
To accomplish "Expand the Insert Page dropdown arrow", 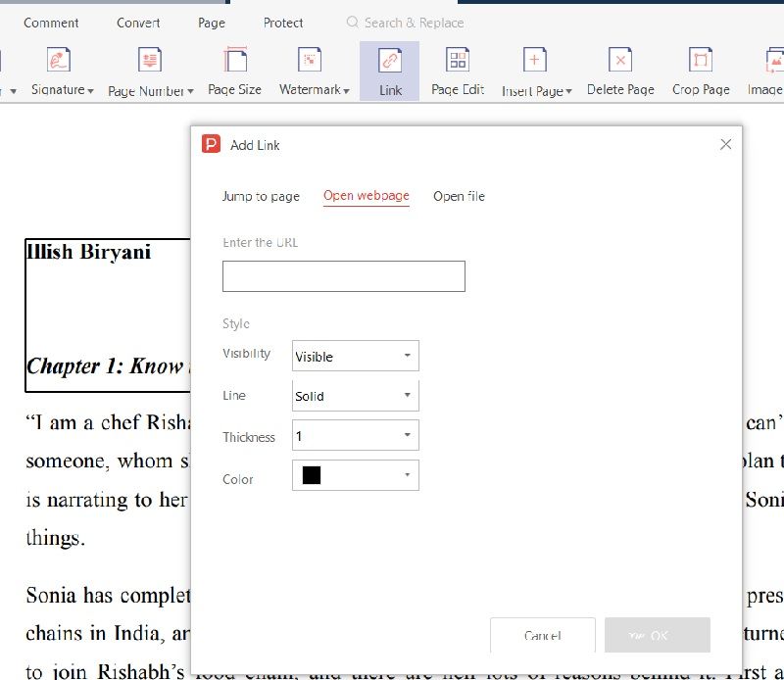I will [568, 91].
